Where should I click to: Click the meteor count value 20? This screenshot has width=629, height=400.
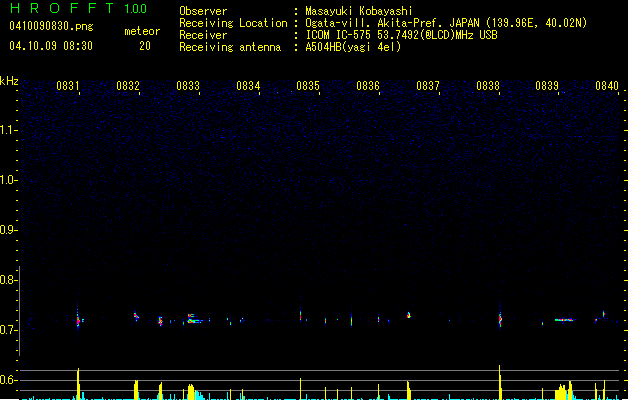coord(145,46)
